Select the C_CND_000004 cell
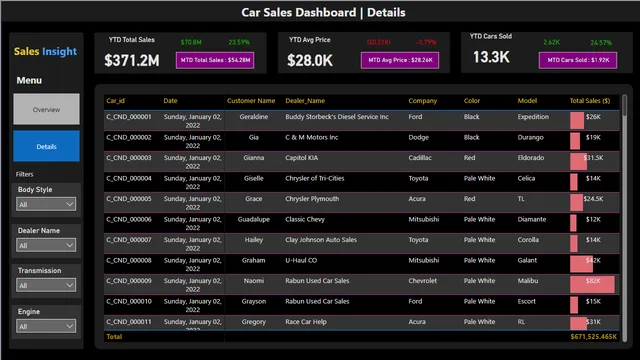 pos(129,178)
